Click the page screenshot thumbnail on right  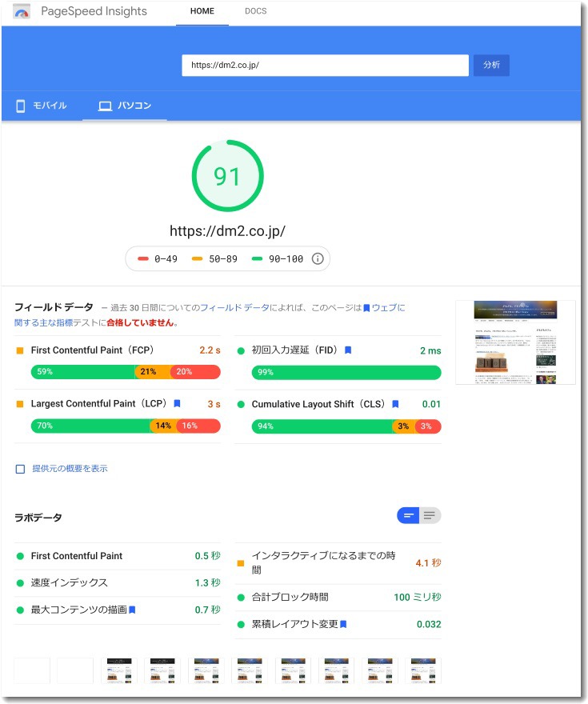(x=515, y=342)
